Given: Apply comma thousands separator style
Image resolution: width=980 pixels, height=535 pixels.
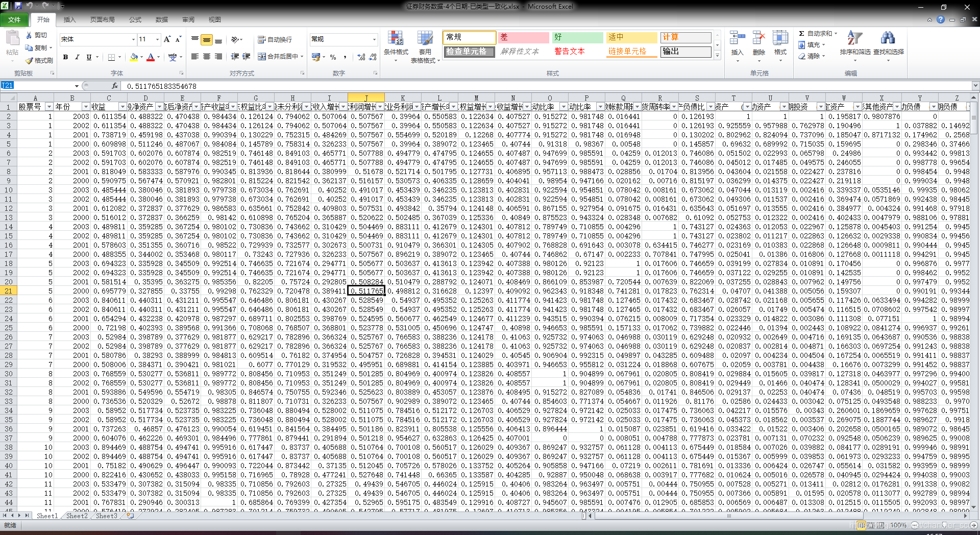Looking at the screenshot, I should click(x=345, y=57).
